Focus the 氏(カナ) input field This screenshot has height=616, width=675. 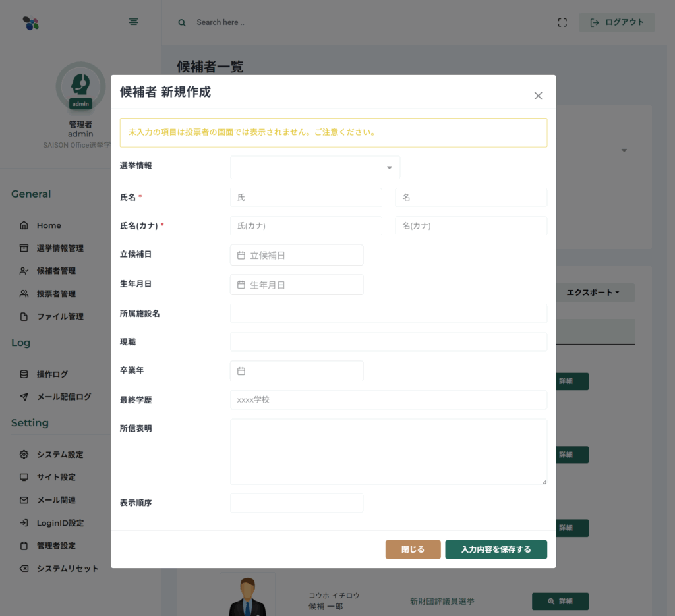[x=306, y=225]
